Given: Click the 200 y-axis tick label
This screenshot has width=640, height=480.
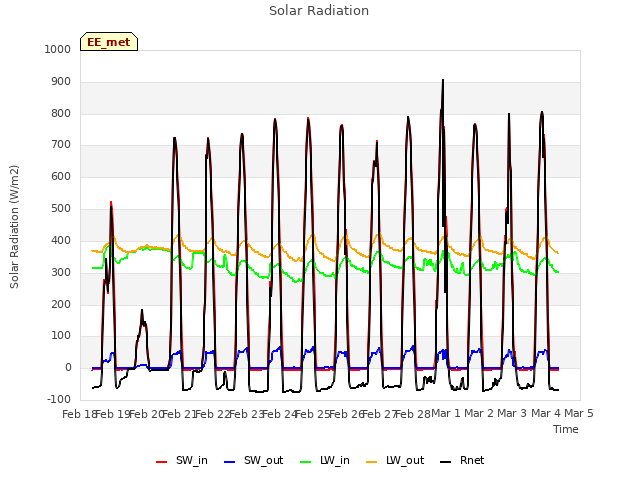Looking at the screenshot, I should pyautogui.click(x=61, y=304).
